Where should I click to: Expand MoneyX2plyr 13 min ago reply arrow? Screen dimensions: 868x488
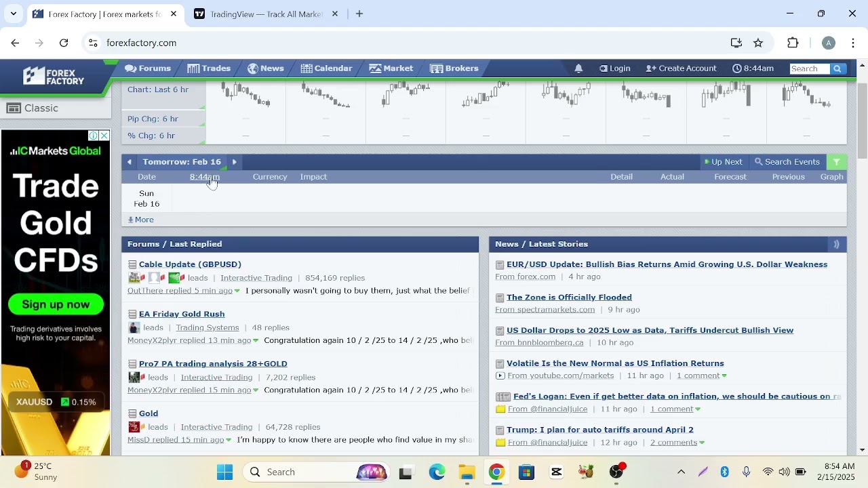tap(256, 341)
